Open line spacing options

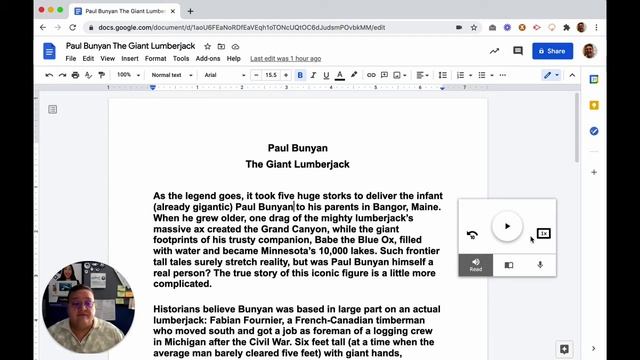(442, 75)
